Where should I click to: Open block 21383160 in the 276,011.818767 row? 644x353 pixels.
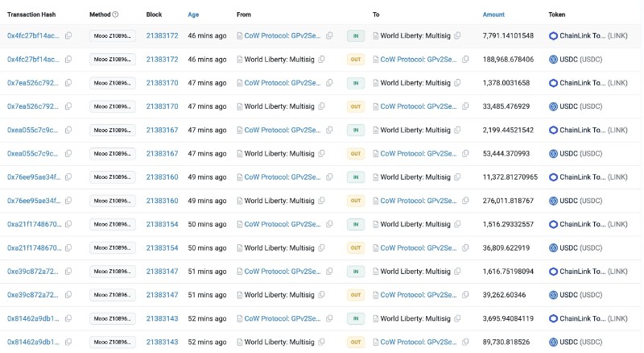coord(162,201)
